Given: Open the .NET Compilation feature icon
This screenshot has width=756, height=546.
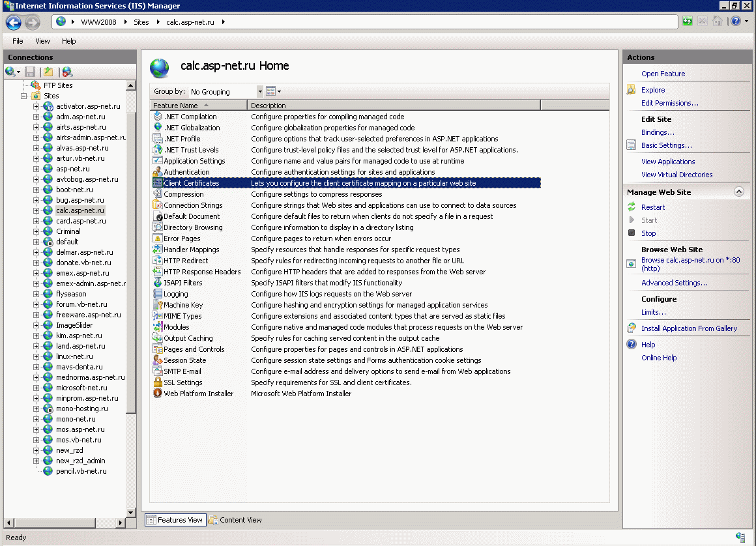Looking at the screenshot, I should coord(158,117).
